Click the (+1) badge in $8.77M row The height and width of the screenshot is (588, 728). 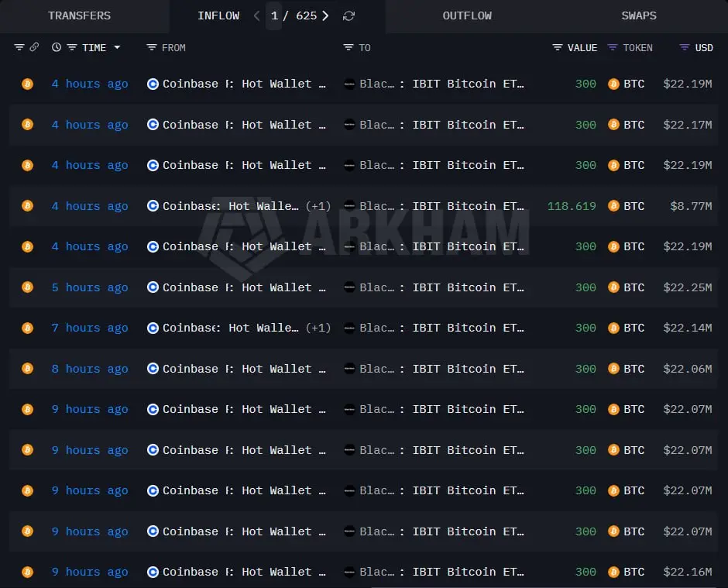318,206
